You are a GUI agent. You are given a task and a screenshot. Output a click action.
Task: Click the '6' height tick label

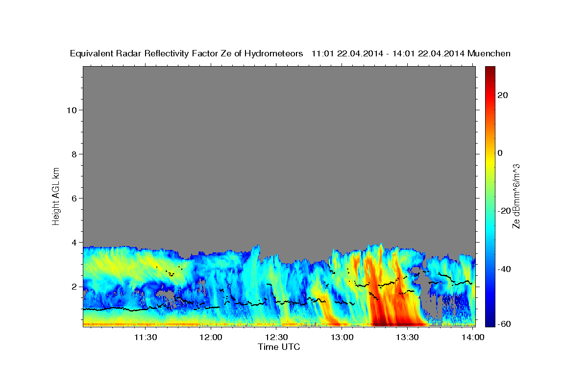pyautogui.click(x=74, y=198)
